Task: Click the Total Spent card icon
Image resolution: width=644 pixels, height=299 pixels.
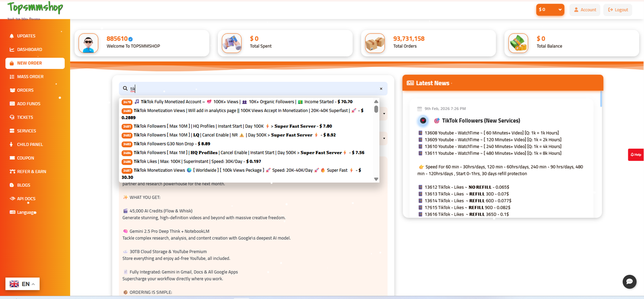Action: tap(232, 43)
